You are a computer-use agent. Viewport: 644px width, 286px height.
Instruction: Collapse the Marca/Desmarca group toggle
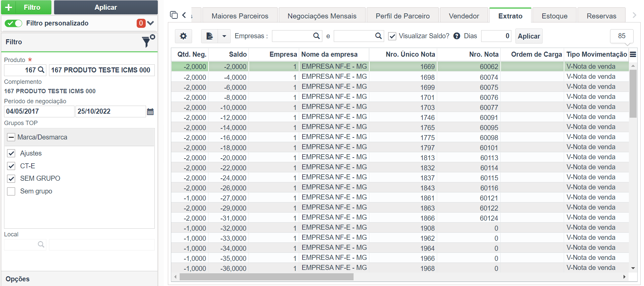(x=11, y=137)
